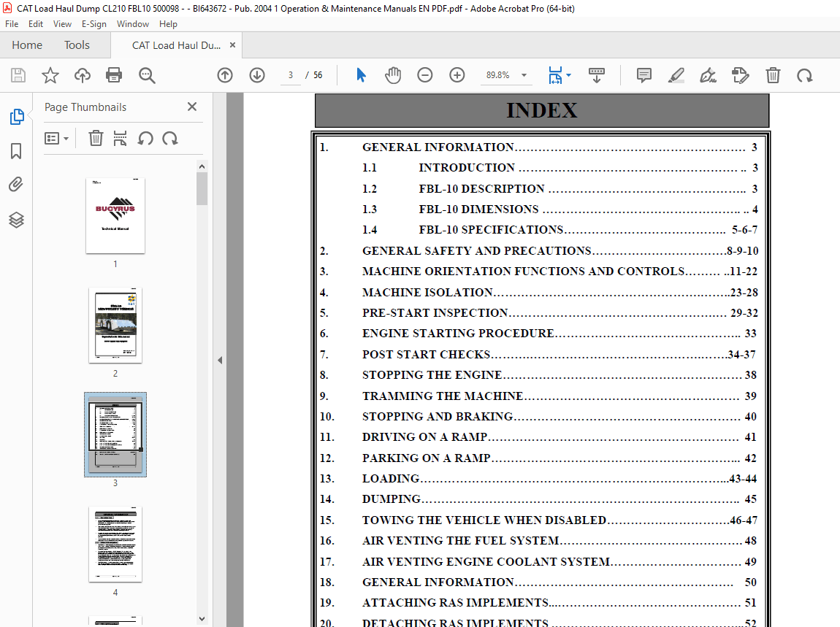
Task: Open the thumbnail options menu
Action: click(57, 138)
